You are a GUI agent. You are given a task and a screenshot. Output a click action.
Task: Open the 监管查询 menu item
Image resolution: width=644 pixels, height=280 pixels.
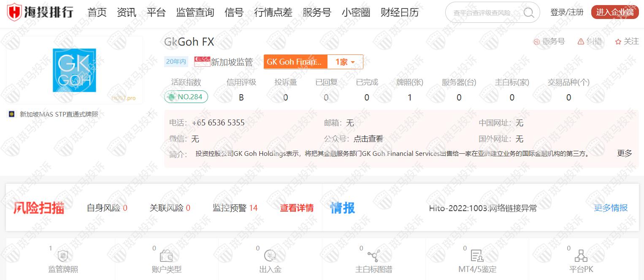[195, 13]
